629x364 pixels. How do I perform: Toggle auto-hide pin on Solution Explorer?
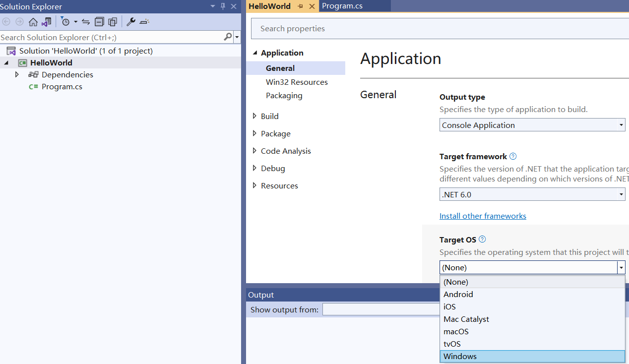pos(223,6)
